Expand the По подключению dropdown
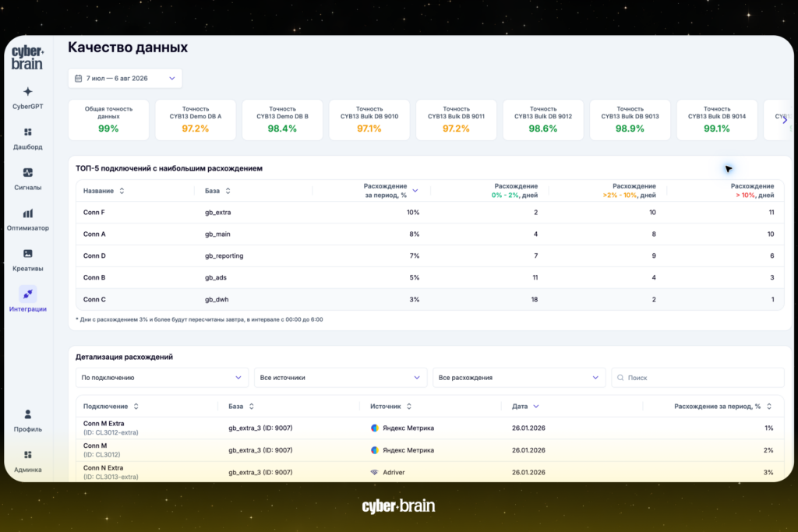Screen dimensions: 798x532 click(162, 378)
